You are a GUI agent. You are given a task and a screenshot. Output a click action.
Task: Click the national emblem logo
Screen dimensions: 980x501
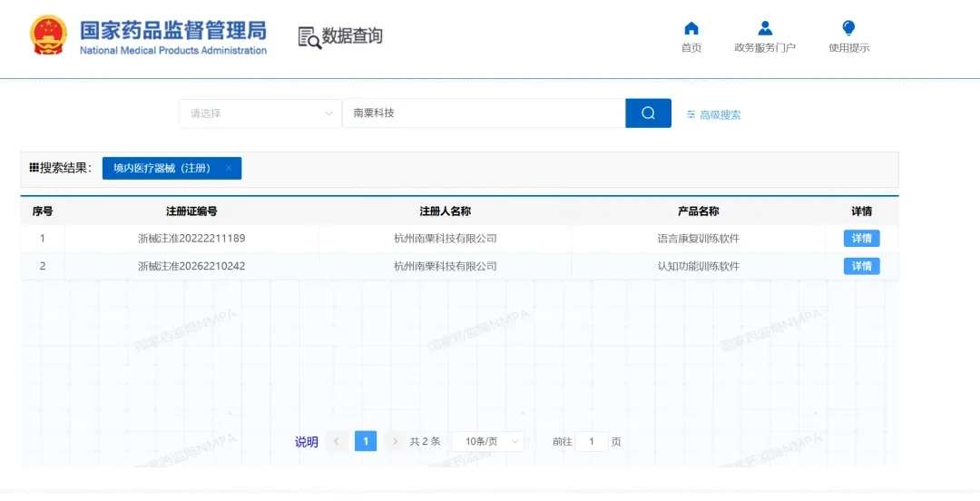(x=48, y=35)
